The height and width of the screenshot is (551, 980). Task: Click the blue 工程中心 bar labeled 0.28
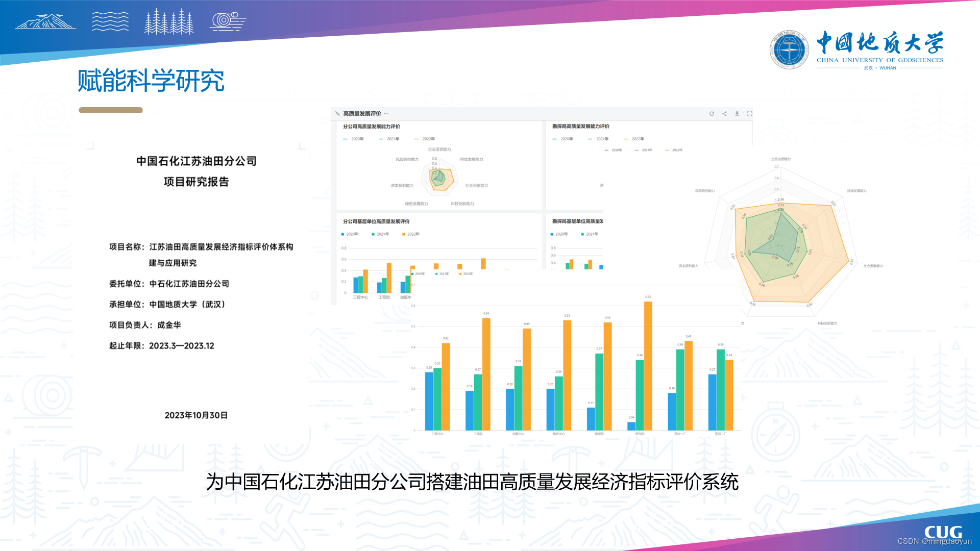click(429, 401)
